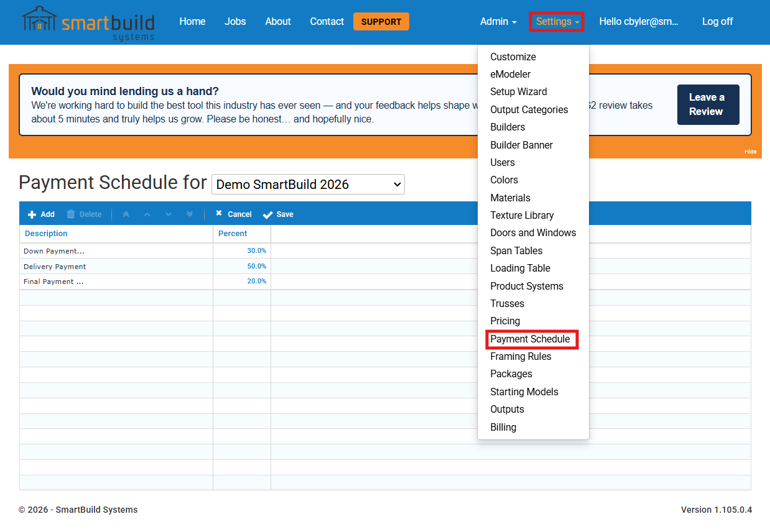
Task: Save the payment schedule
Action: pyautogui.click(x=278, y=214)
